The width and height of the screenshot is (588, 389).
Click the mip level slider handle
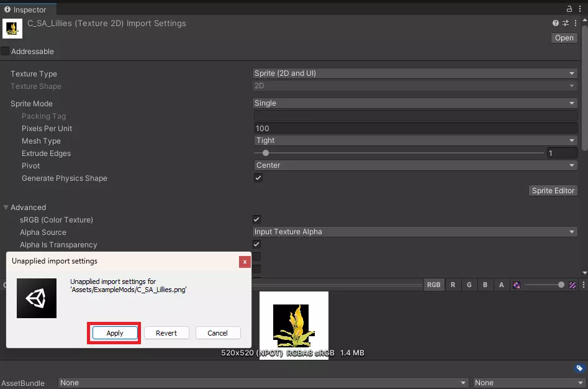(x=561, y=285)
